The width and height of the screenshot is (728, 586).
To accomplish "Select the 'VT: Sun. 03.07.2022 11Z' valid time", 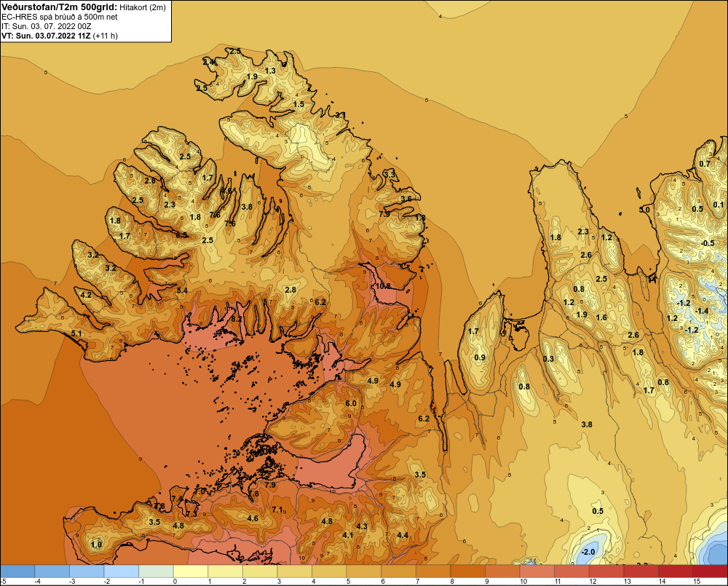I will [47, 36].
